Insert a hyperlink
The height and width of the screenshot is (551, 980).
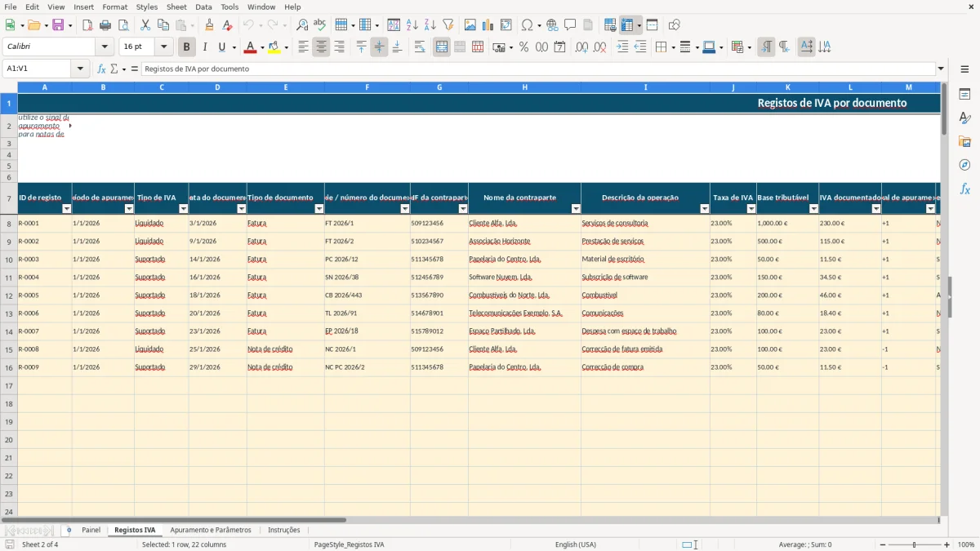(x=552, y=25)
